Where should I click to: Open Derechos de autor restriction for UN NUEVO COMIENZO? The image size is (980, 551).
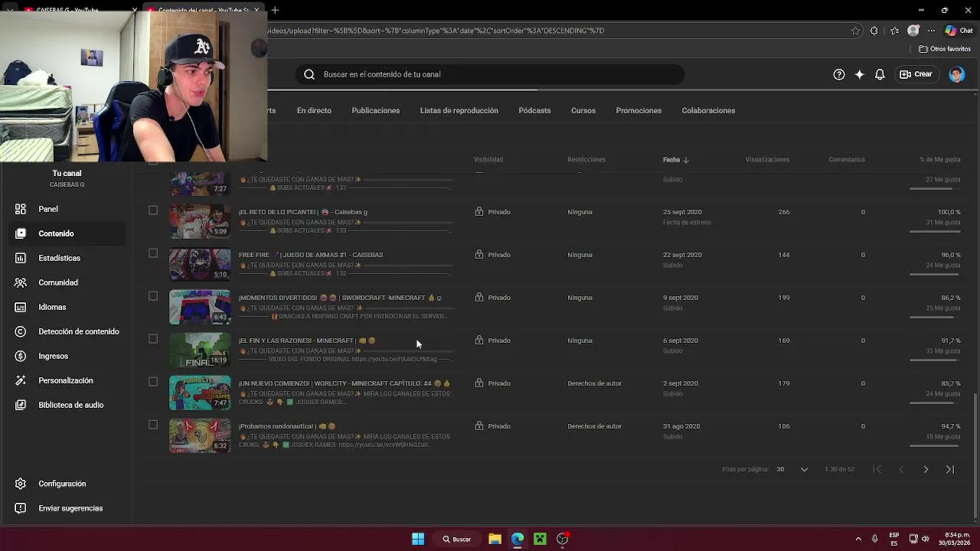(x=594, y=383)
